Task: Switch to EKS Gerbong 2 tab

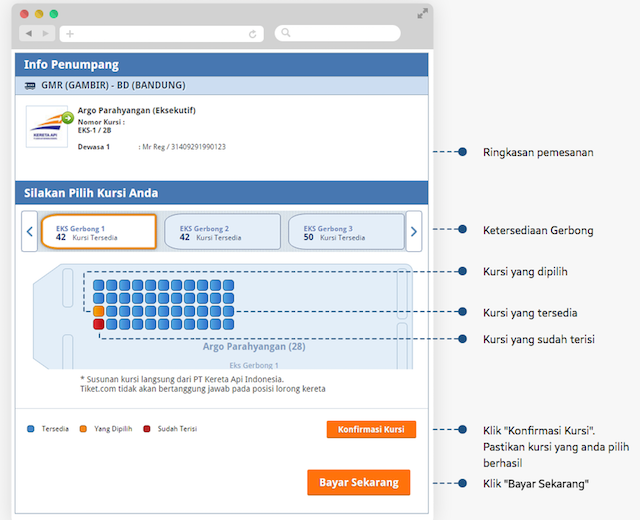Action: 222,231
